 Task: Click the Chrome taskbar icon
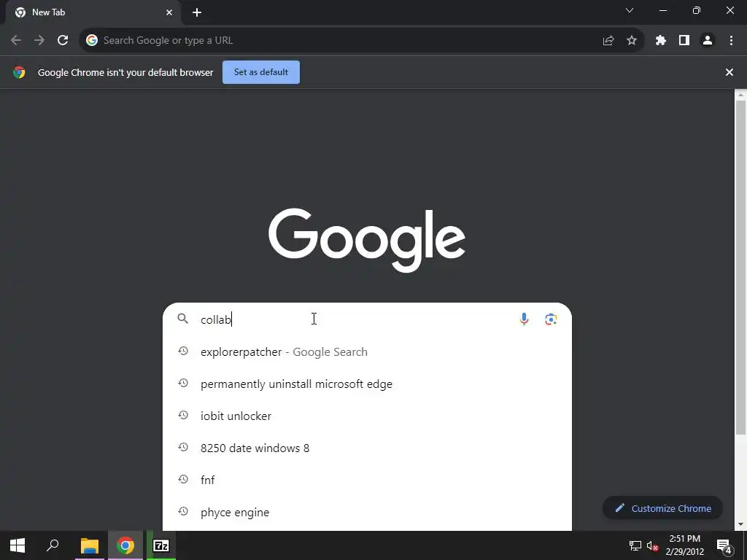click(x=125, y=545)
